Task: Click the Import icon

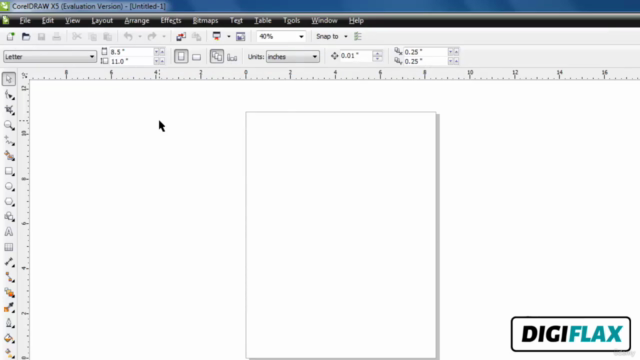Action: point(181,37)
